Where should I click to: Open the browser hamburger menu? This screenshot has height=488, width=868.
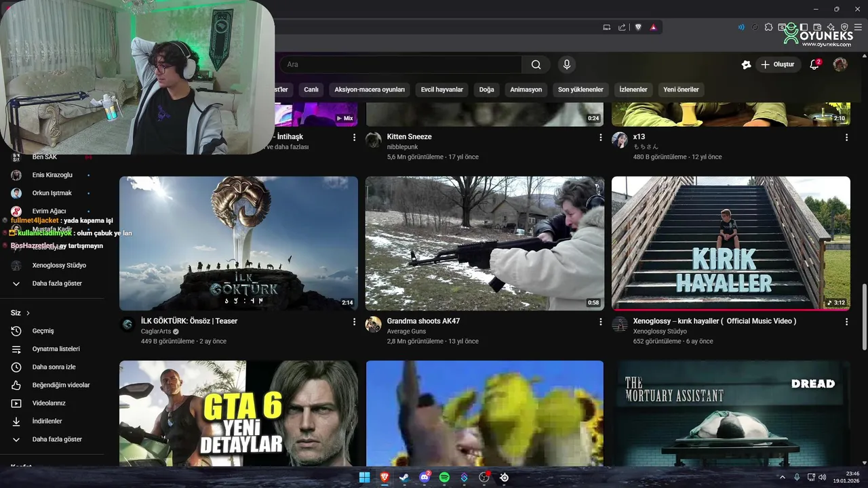click(x=859, y=27)
